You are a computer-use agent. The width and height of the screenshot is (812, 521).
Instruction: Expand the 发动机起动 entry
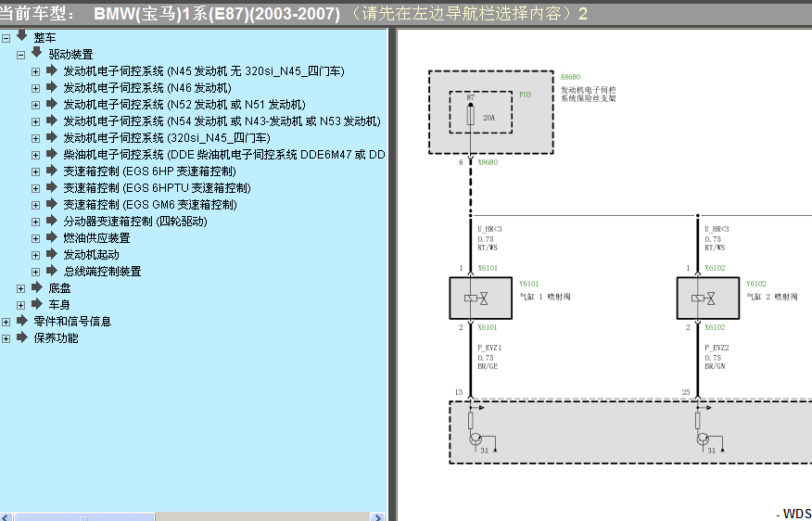point(35,255)
